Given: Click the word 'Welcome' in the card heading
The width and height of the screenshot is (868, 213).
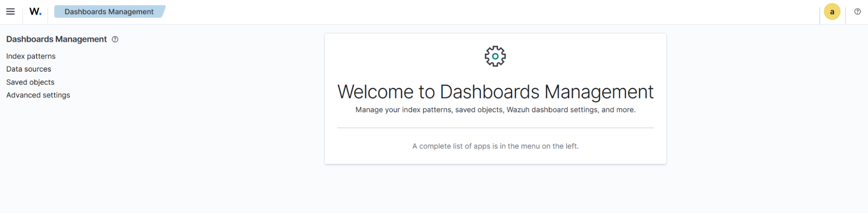Looking at the screenshot, I should (376, 92).
